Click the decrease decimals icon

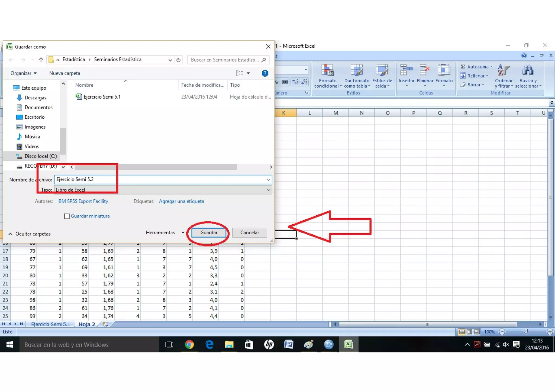click(x=304, y=82)
